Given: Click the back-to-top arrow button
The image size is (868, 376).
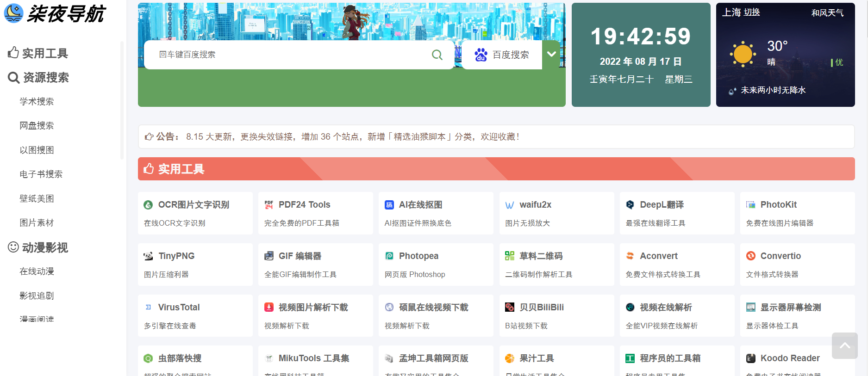Looking at the screenshot, I should pyautogui.click(x=844, y=345).
